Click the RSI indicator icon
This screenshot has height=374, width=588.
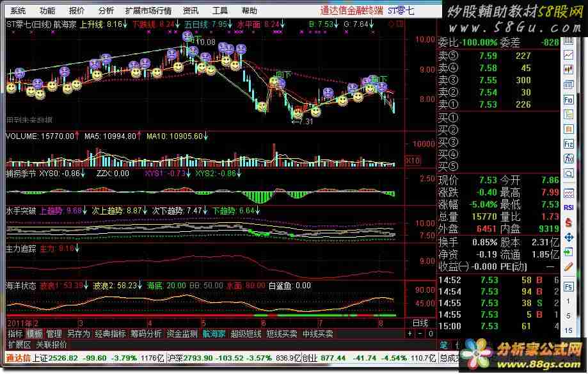pyautogui.click(x=569, y=207)
